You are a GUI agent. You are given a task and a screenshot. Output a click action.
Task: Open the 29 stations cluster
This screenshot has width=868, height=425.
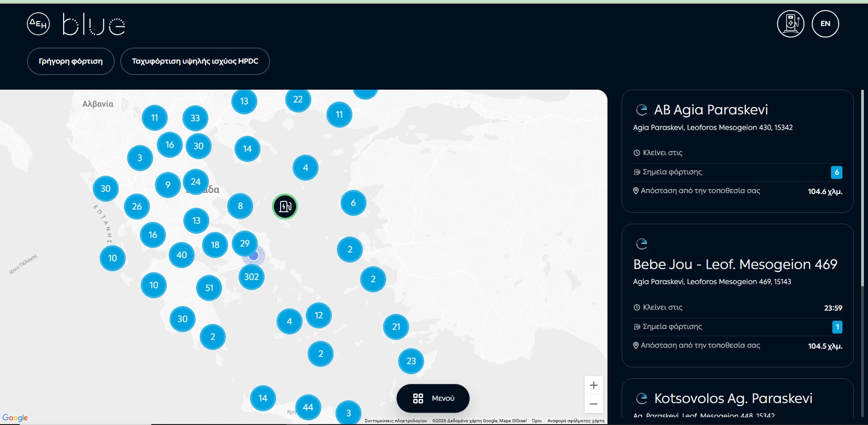[x=245, y=243]
